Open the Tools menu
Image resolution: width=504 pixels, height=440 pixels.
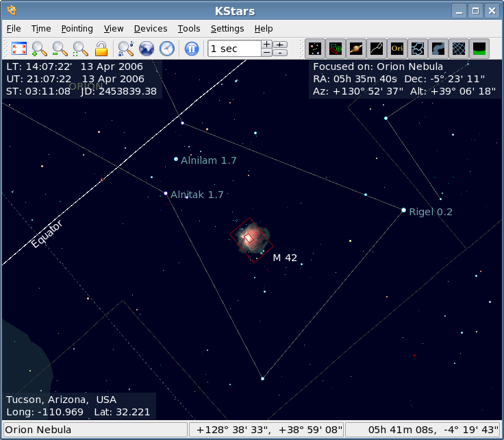click(x=189, y=29)
